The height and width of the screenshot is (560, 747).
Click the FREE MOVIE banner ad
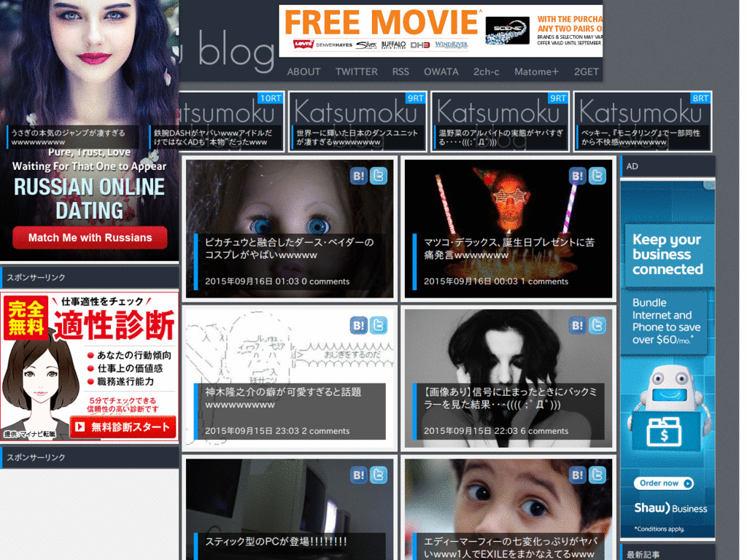click(441, 31)
